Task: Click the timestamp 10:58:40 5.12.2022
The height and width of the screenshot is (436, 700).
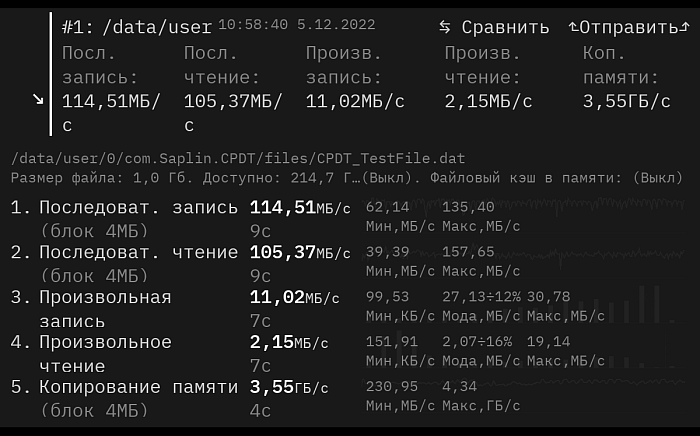Action: coord(296,24)
